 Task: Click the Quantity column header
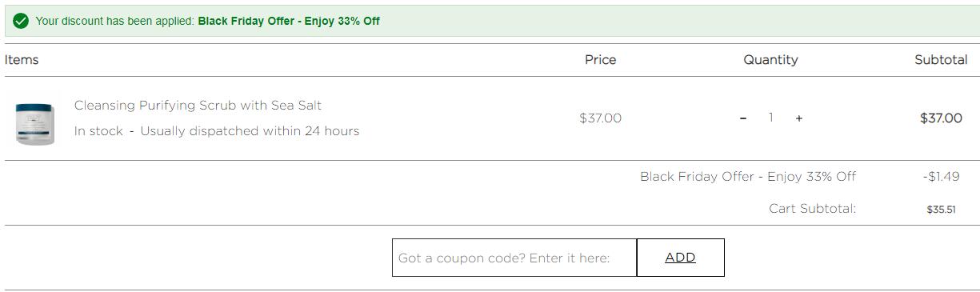[770, 60]
